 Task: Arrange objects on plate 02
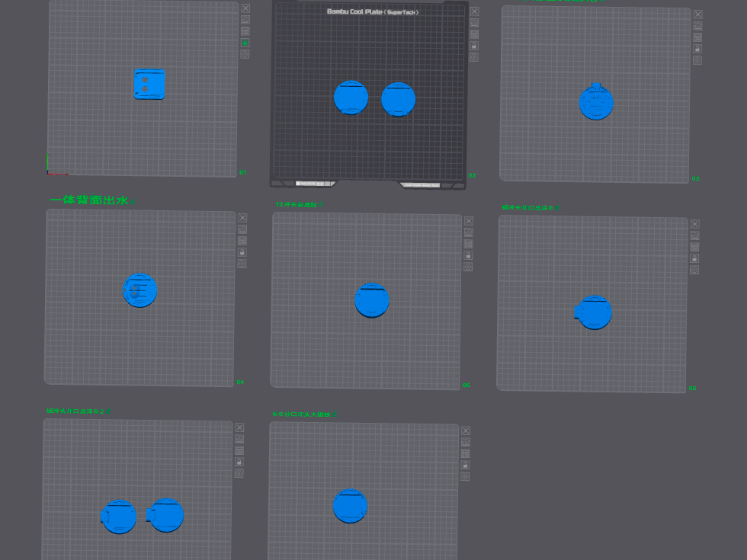(x=474, y=34)
